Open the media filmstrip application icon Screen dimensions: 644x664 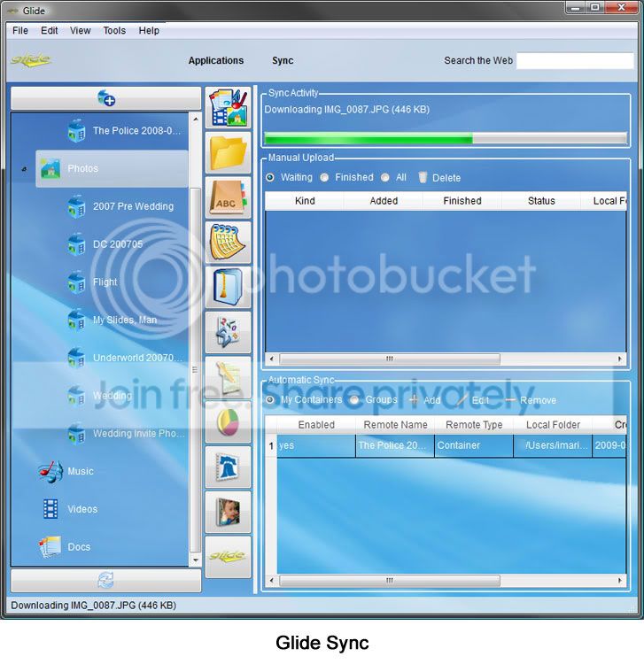(x=229, y=107)
